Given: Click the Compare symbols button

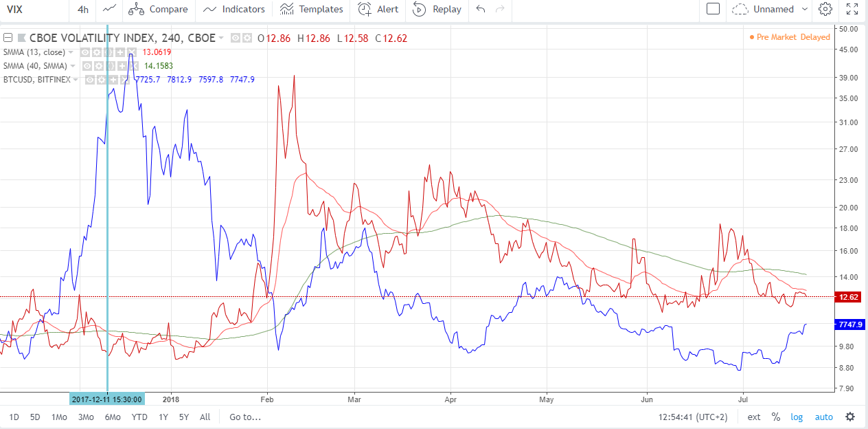Looking at the screenshot, I should coord(159,9).
